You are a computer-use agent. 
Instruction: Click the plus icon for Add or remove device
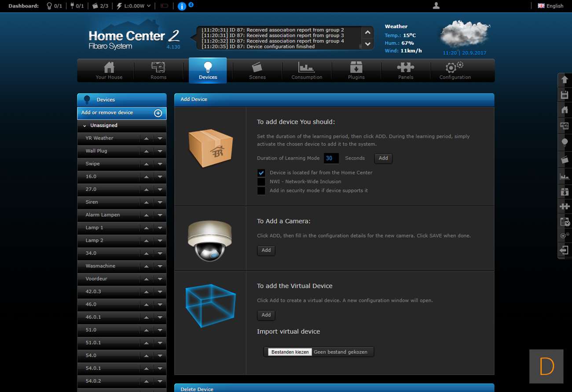[158, 113]
